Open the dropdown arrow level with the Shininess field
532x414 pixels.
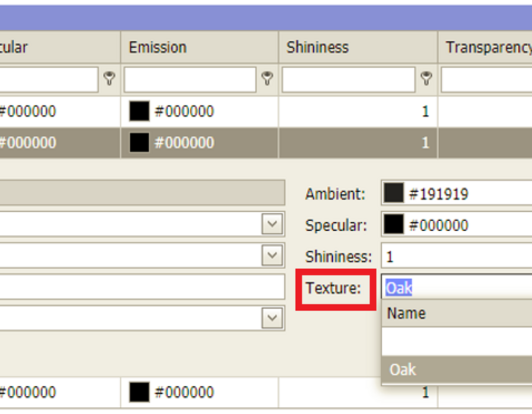[272, 255]
